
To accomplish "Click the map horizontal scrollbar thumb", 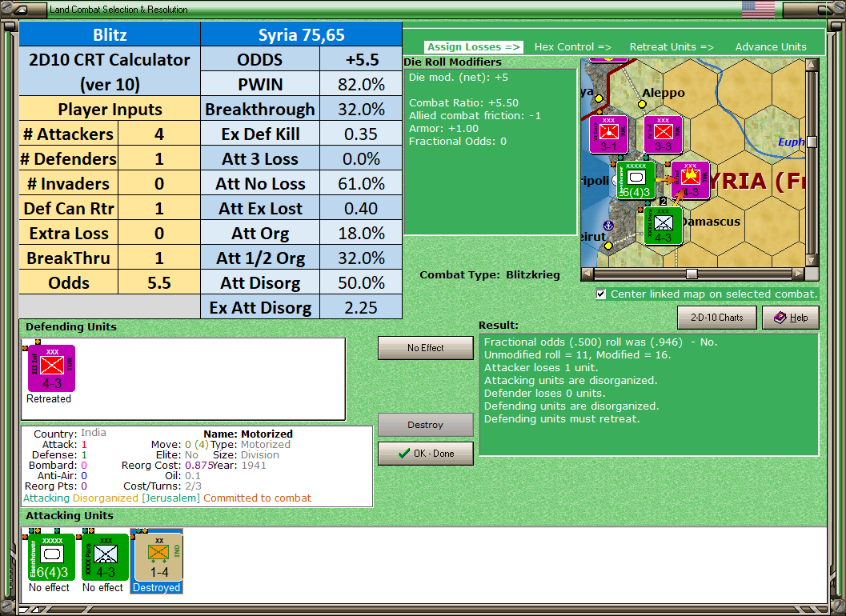I will 692,274.
